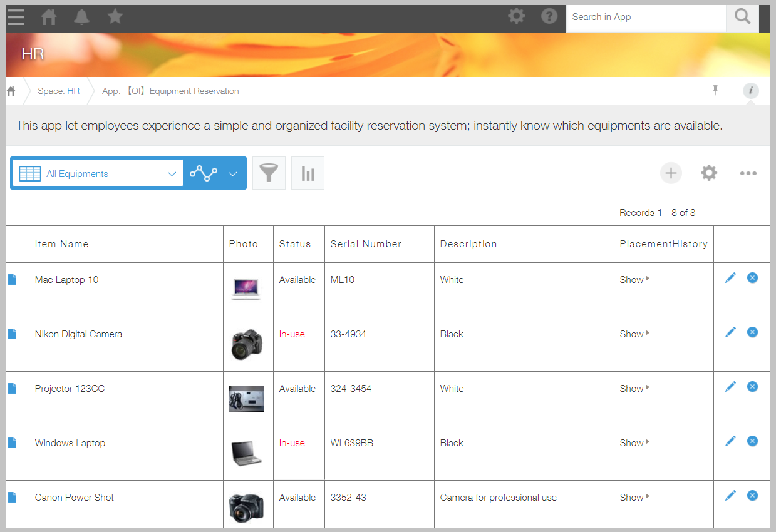The width and height of the screenshot is (776, 532).
Task: Expand the process flow chevron dropdown
Action: 232,174
